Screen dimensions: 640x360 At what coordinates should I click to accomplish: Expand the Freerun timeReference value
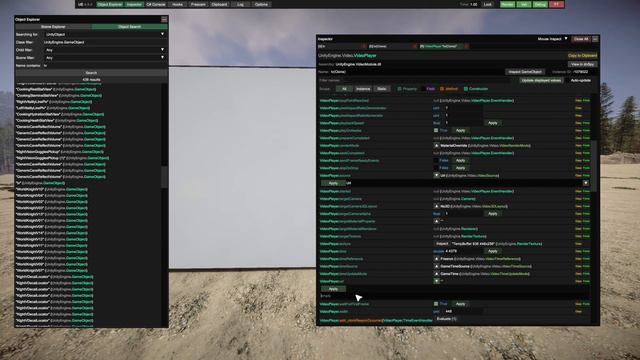click(x=436, y=259)
